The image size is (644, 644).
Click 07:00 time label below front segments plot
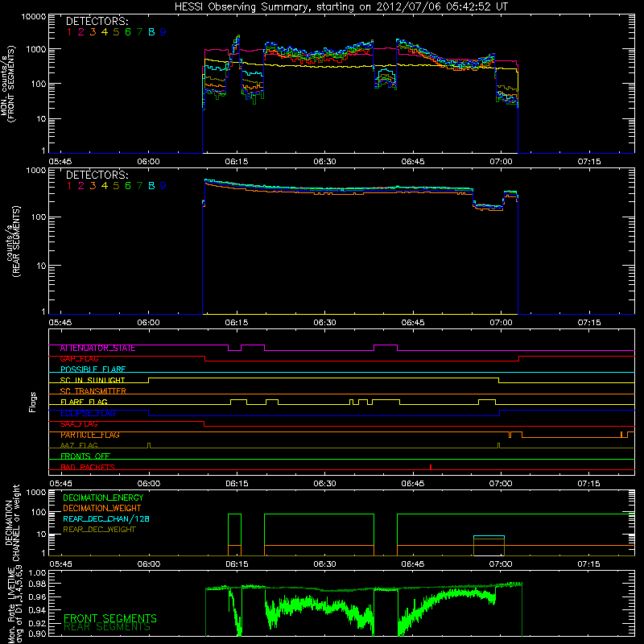pyautogui.click(x=501, y=162)
